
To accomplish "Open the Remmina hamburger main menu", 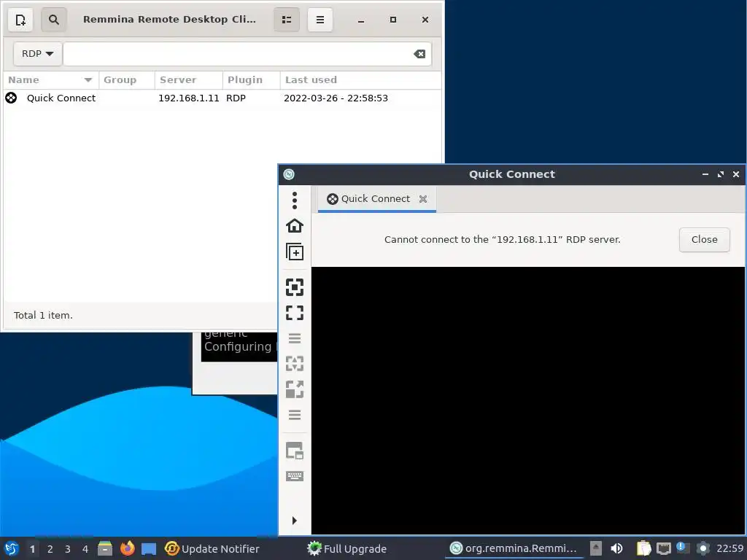I will pyautogui.click(x=320, y=20).
